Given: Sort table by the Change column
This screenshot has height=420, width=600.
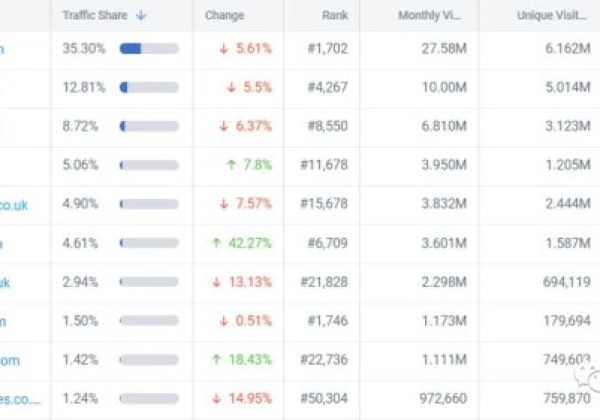Looking at the screenshot, I should click(224, 15).
